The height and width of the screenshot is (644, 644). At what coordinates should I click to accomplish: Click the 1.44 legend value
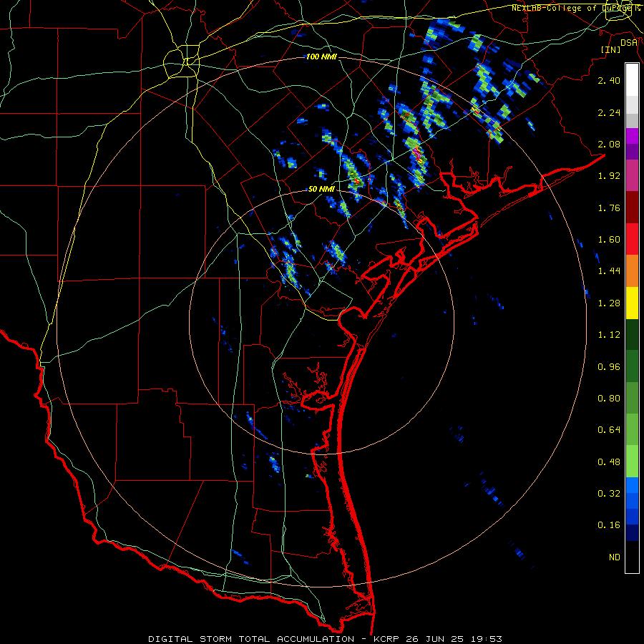(x=609, y=271)
